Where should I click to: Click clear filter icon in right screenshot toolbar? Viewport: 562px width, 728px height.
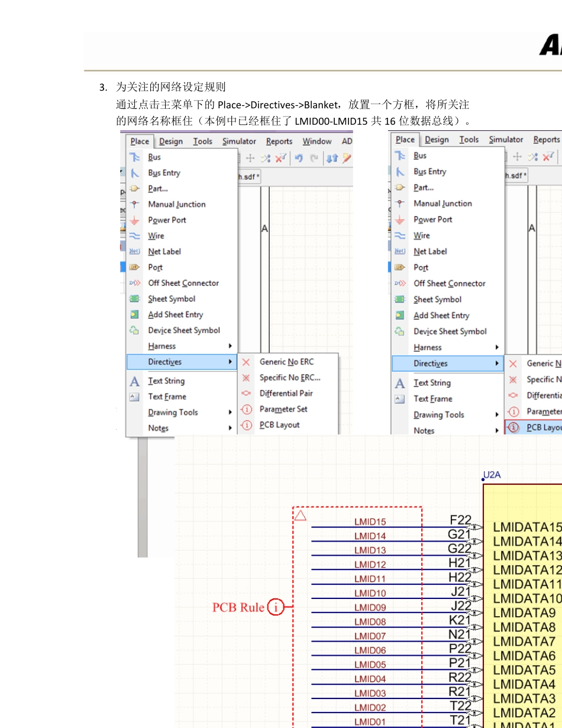547,156
